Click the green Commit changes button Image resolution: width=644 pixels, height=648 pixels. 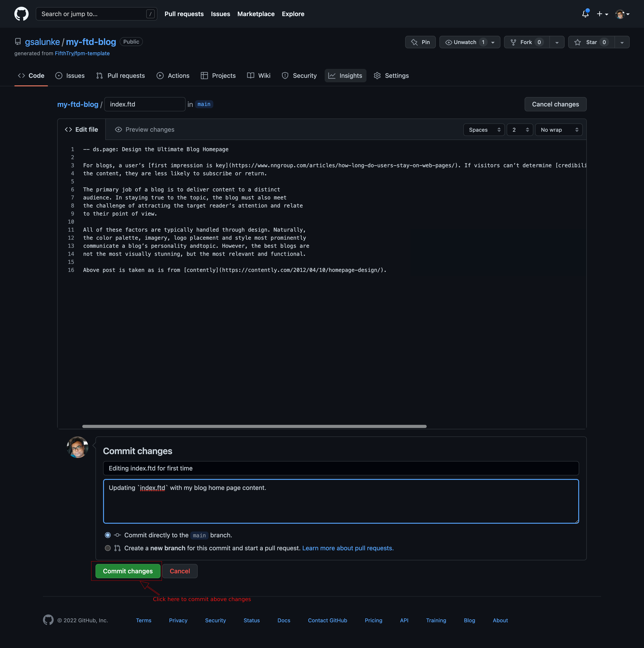(x=128, y=571)
